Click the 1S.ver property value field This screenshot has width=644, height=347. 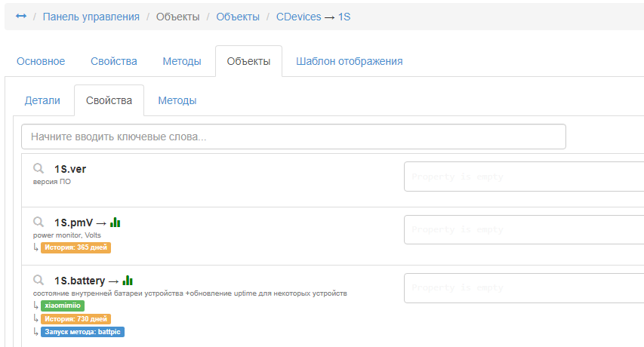tap(524, 177)
